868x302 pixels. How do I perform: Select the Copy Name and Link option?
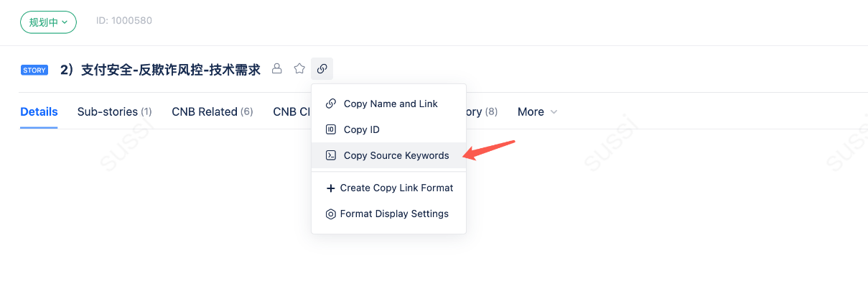(x=391, y=104)
